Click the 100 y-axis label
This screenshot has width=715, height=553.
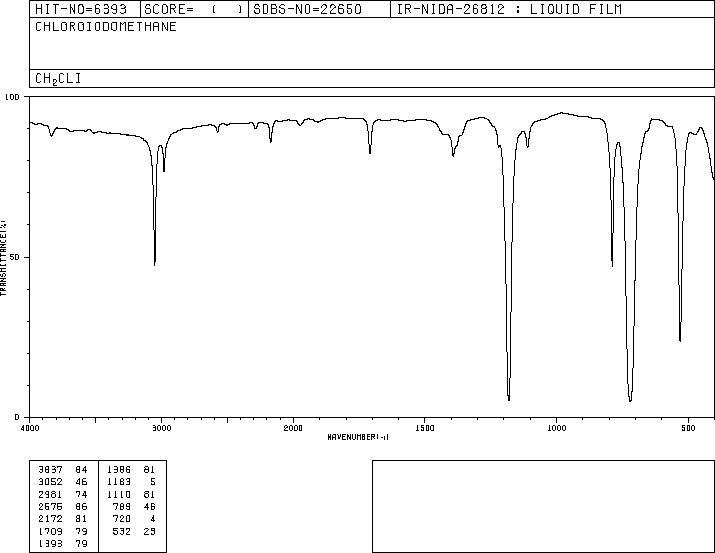12,97
